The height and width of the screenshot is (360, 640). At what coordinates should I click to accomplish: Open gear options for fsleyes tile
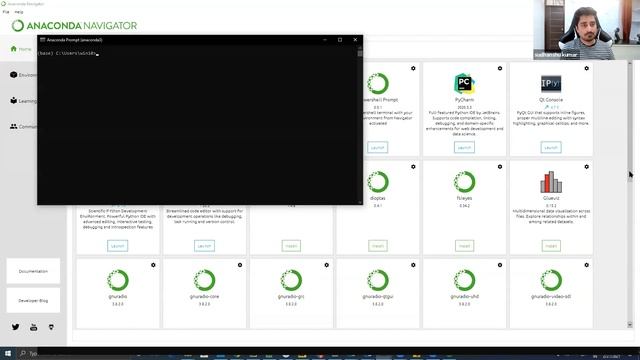(500, 167)
